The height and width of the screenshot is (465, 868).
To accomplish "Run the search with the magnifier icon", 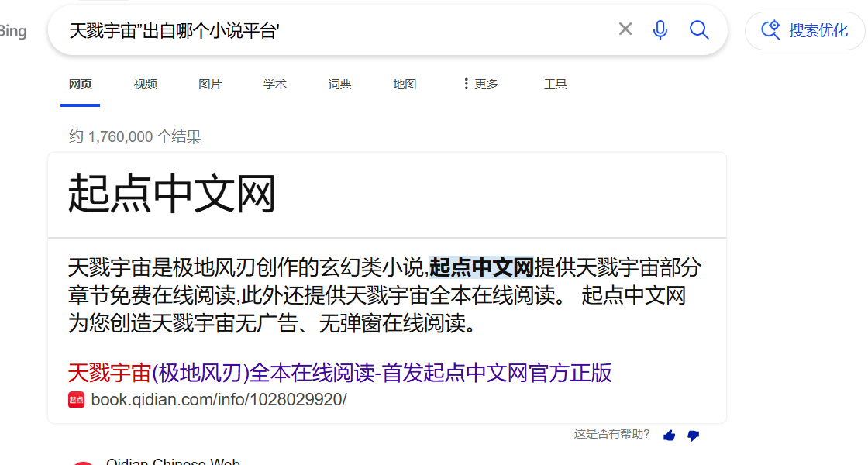I will pyautogui.click(x=698, y=29).
